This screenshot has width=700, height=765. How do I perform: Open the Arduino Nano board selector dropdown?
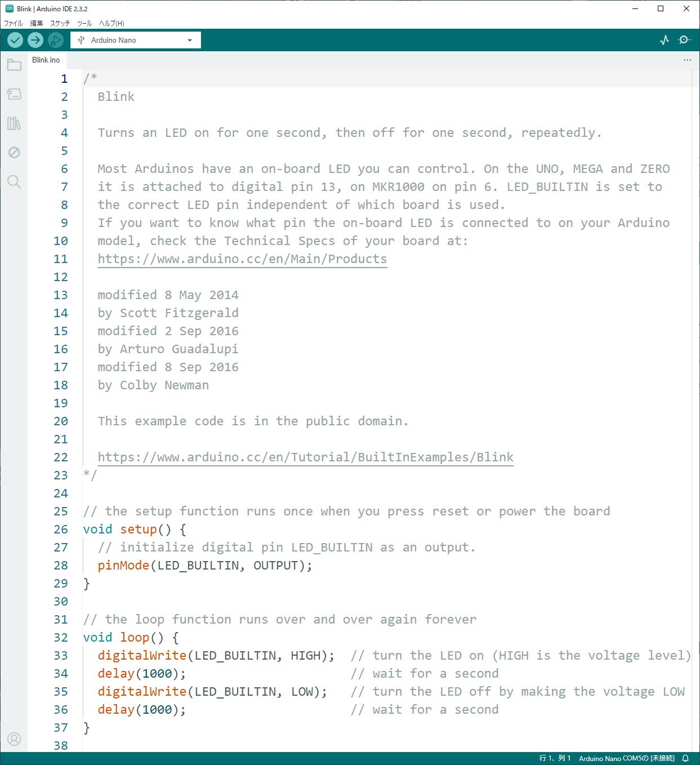136,40
